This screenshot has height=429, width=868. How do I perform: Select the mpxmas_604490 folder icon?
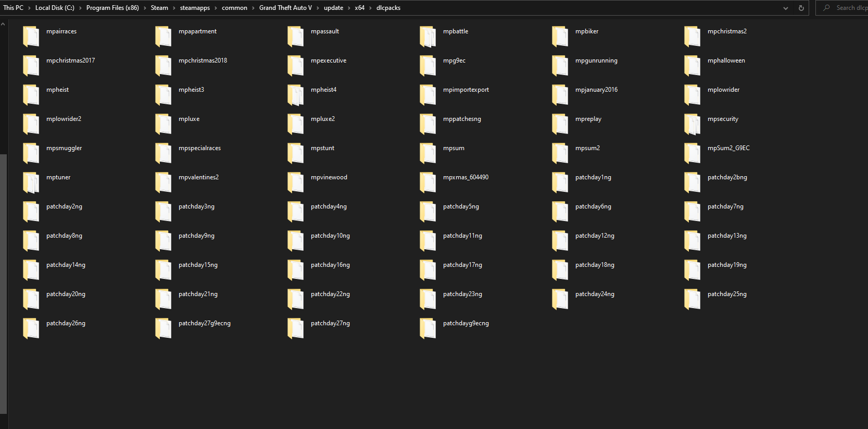427,182
